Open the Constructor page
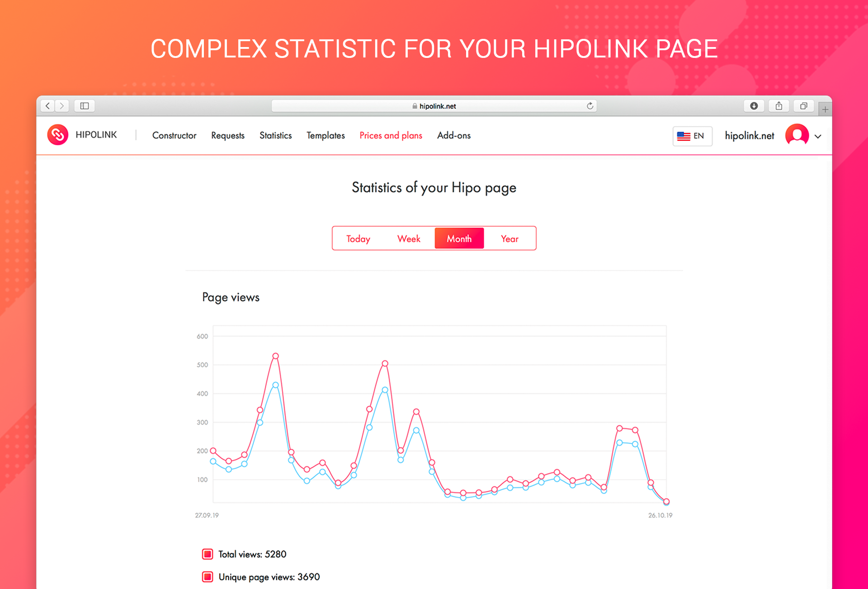Image resolution: width=868 pixels, height=589 pixels. [175, 135]
